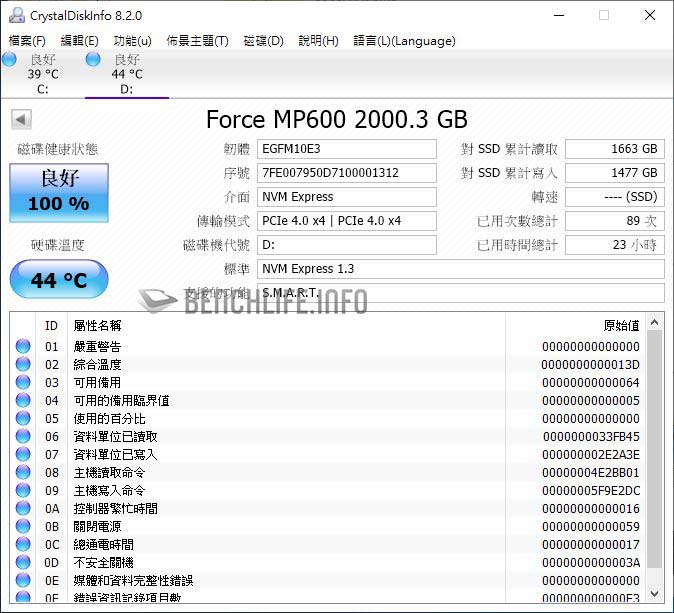
Task: Select the C: drive status orb
Action: pyautogui.click(x=9, y=60)
